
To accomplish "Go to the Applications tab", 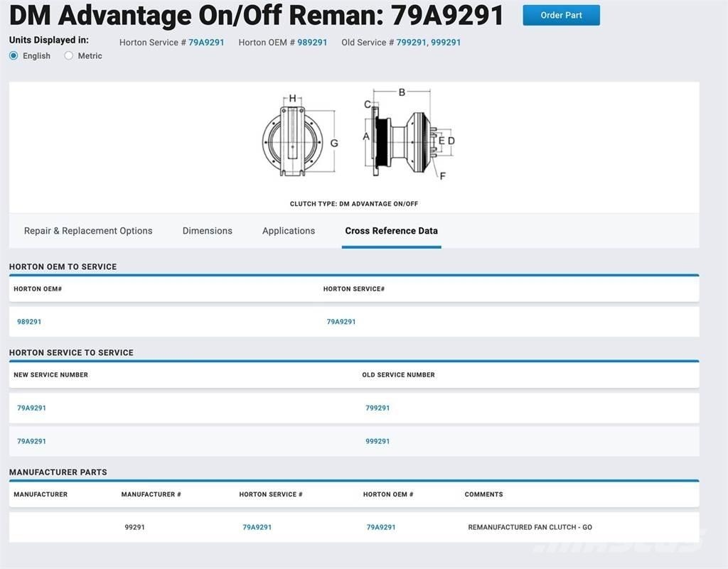I will (289, 231).
